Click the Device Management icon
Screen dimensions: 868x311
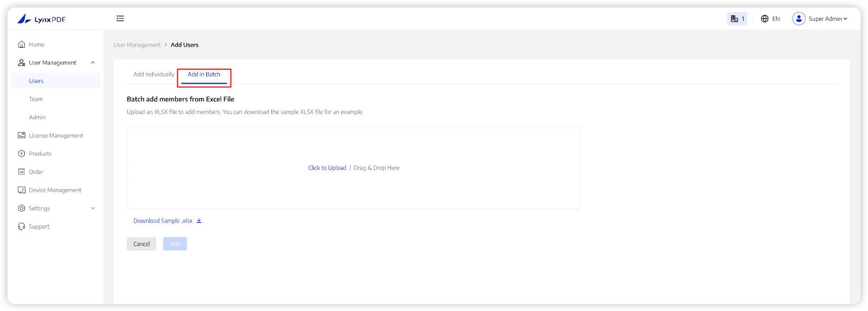(22, 190)
